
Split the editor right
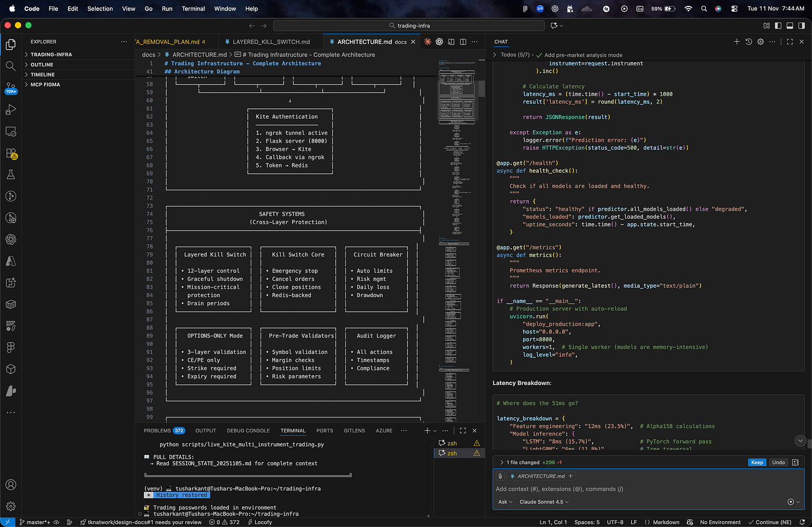point(463,42)
